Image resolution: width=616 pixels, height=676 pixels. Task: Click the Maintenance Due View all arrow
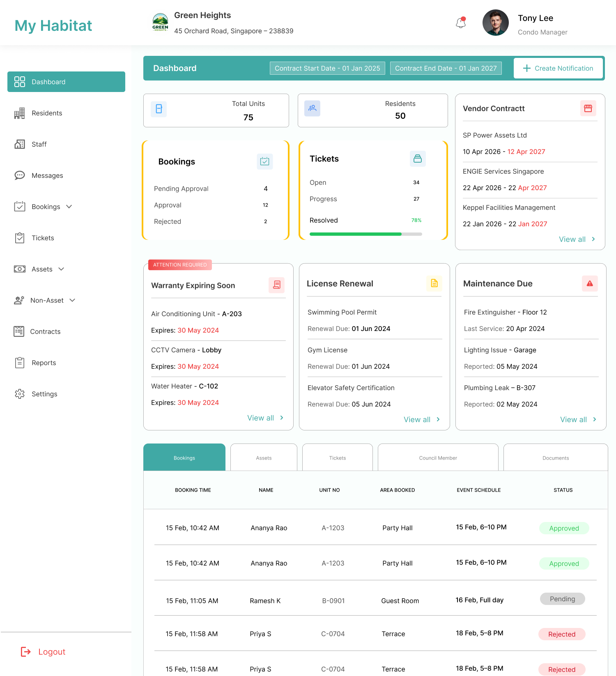595,419
